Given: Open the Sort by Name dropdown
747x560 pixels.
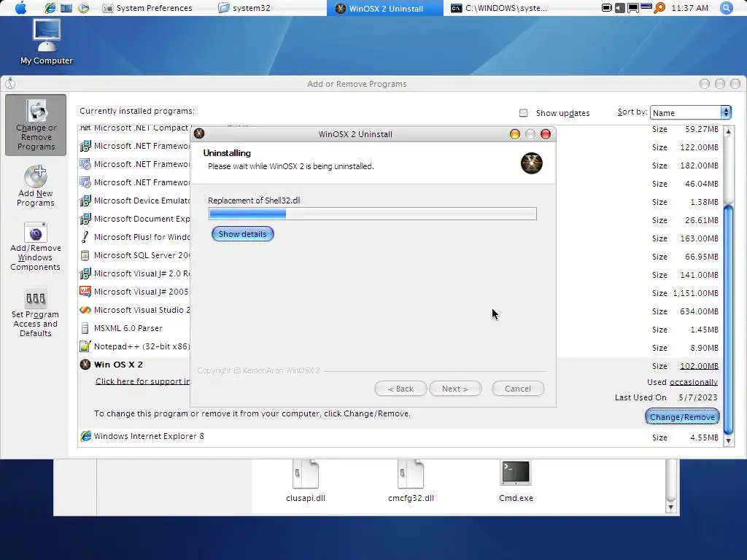Looking at the screenshot, I should (x=690, y=113).
